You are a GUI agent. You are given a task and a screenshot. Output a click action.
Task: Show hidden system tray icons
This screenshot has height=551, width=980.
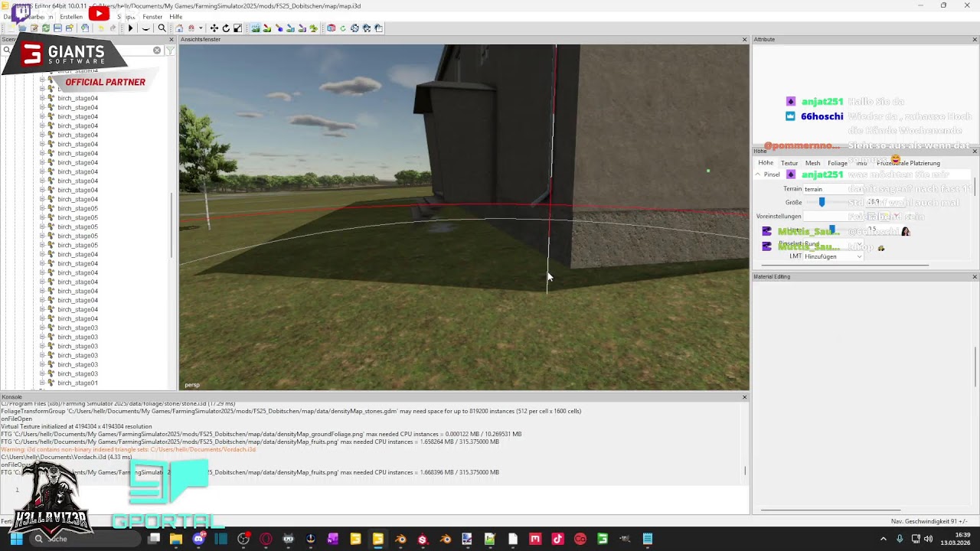(884, 539)
